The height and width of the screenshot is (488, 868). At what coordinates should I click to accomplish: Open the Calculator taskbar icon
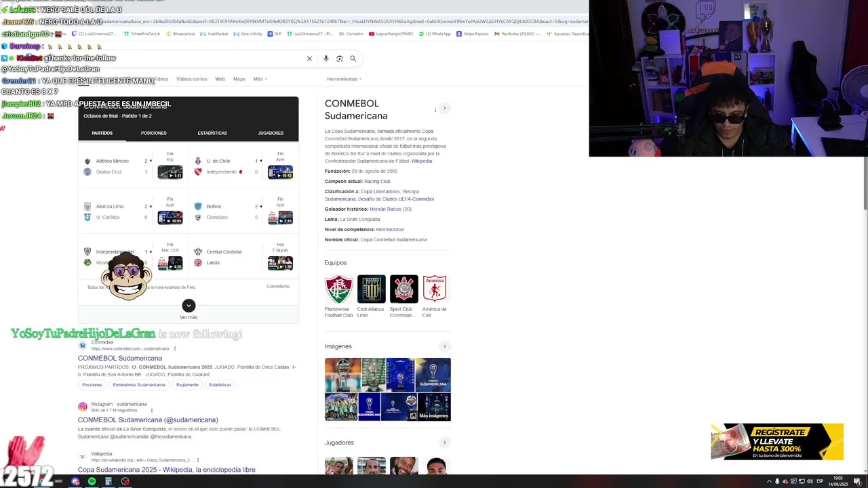108,481
